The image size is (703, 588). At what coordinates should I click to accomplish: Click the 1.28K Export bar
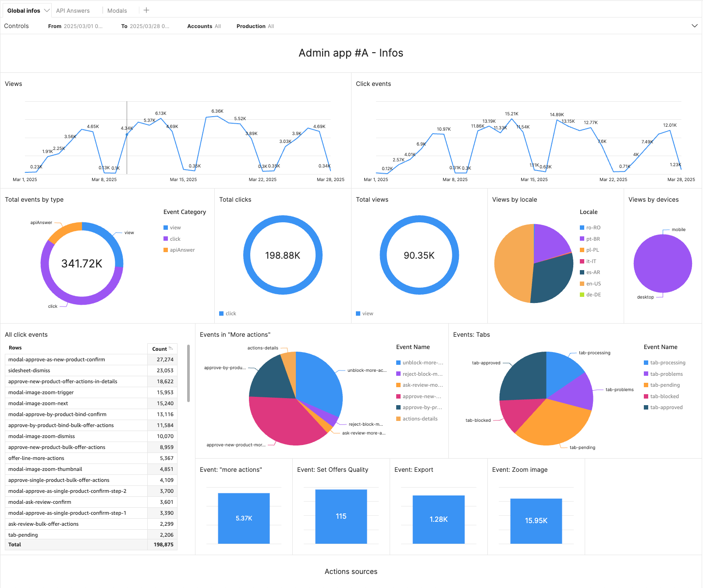click(438, 520)
